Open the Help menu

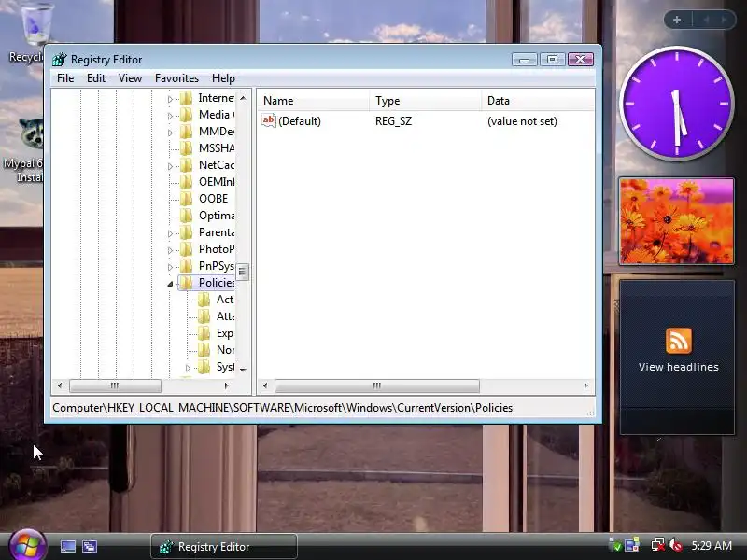coord(223,78)
